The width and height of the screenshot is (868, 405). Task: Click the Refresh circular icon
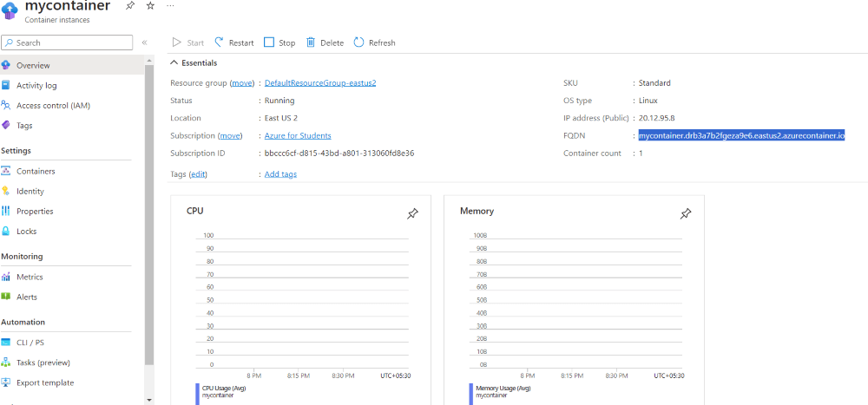[x=358, y=42]
